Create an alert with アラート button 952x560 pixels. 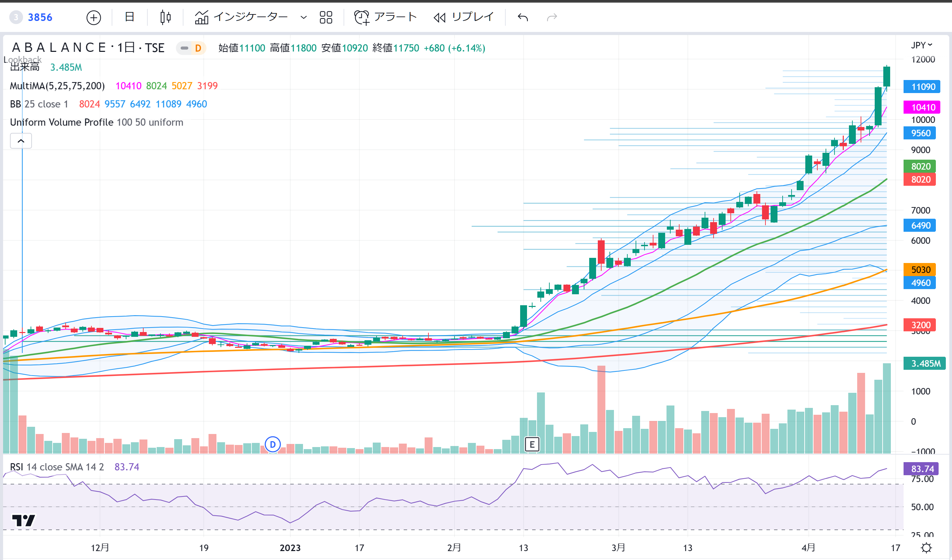pyautogui.click(x=386, y=17)
